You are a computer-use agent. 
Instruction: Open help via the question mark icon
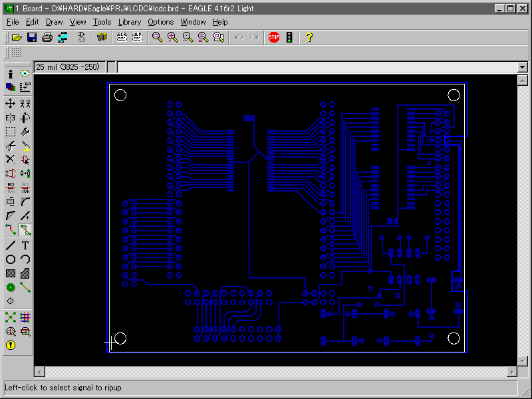[309, 37]
